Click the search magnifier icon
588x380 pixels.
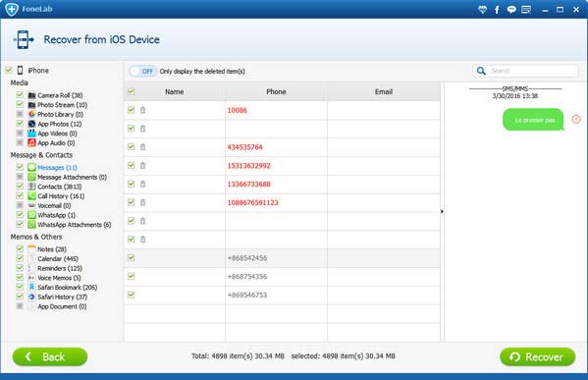click(x=481, y=71)
